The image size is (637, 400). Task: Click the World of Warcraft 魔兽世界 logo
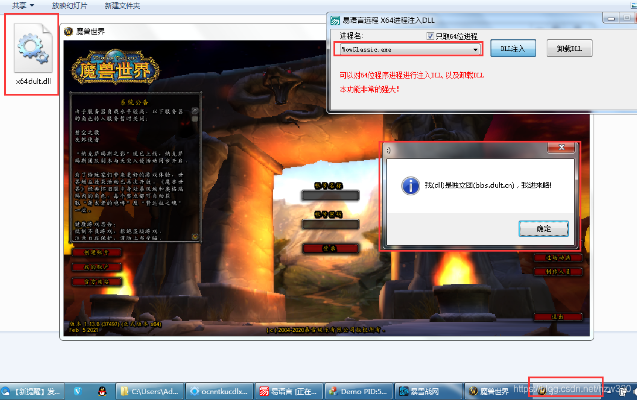tap(116, 67)
